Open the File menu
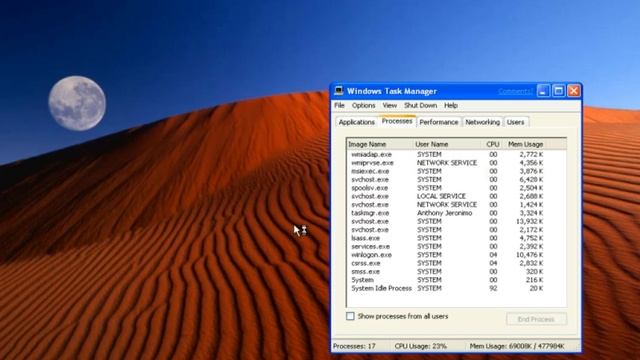 [x=340, y=105]
